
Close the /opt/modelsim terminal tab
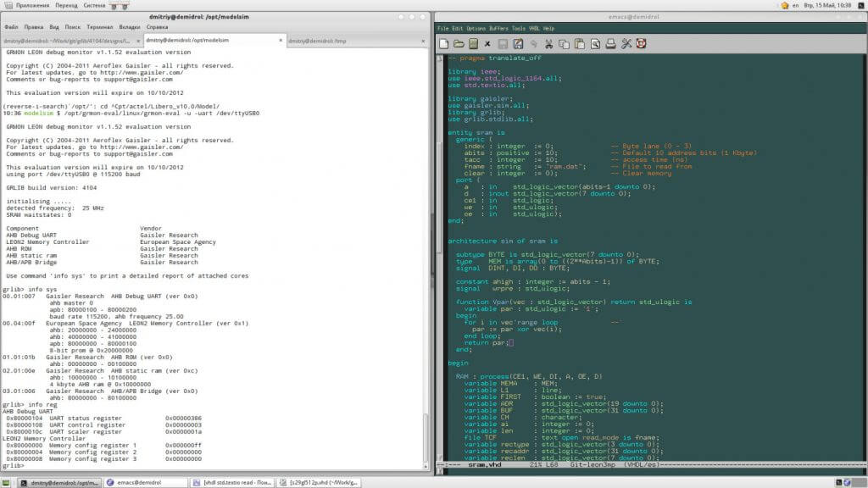[x=281, y=40]
